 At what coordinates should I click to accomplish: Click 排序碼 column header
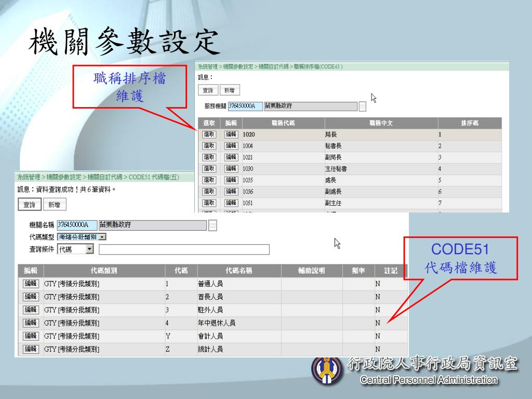click(x=470, y=123)
